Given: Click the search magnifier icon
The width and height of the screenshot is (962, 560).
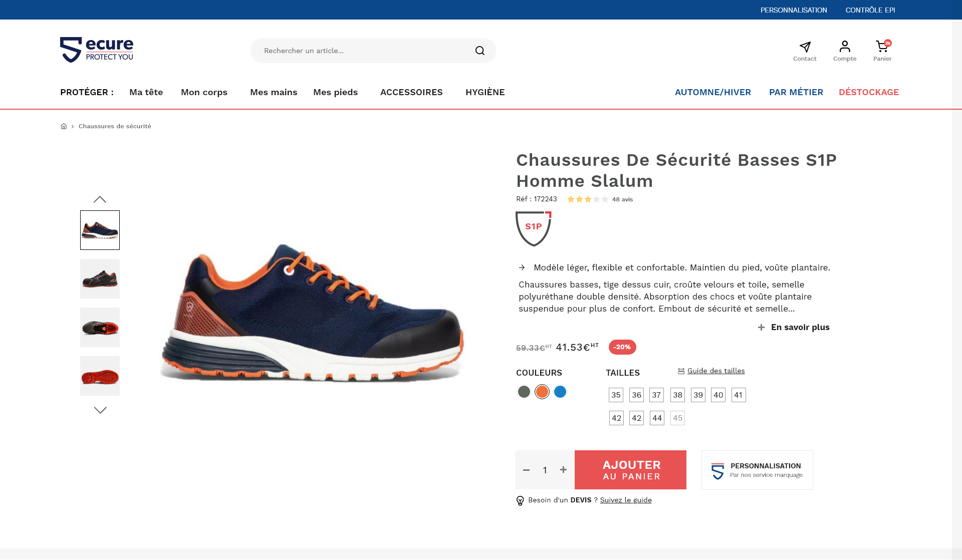Looking at the screenshot, I should [480, 51].
